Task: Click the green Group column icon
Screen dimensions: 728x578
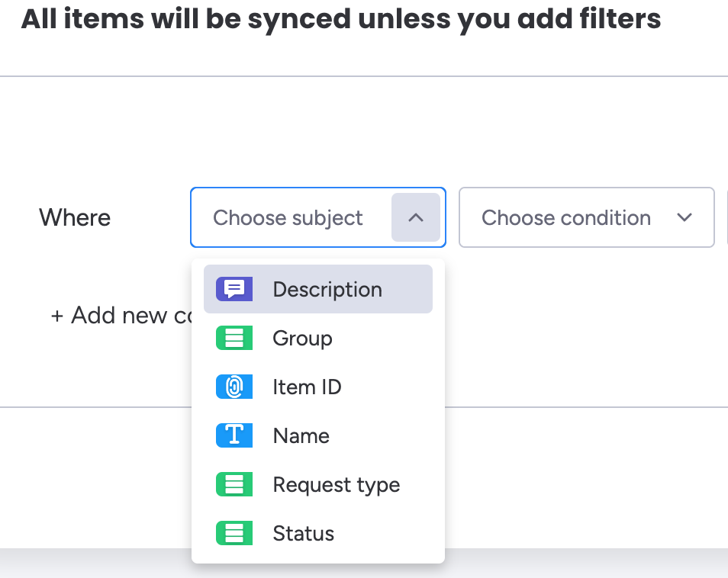Action: click(234, 339)
